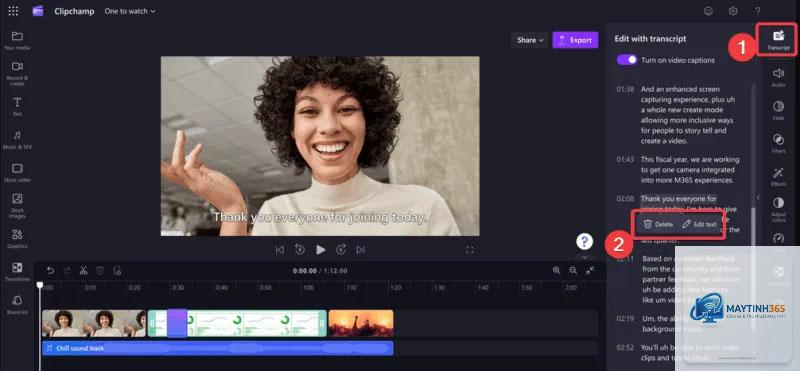Collapse the preview with the chevron below help
800x371 pixels.
click(585, 258)
